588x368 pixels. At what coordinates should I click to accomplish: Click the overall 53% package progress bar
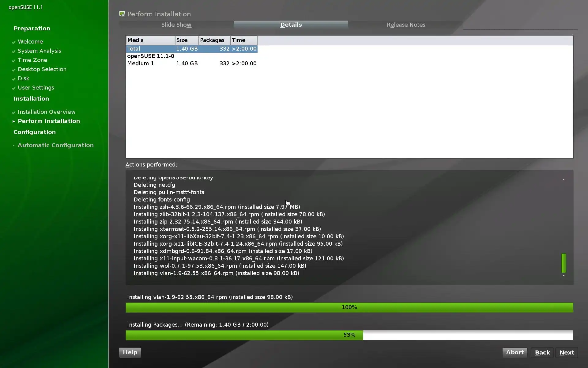click(x=349, y=335)
